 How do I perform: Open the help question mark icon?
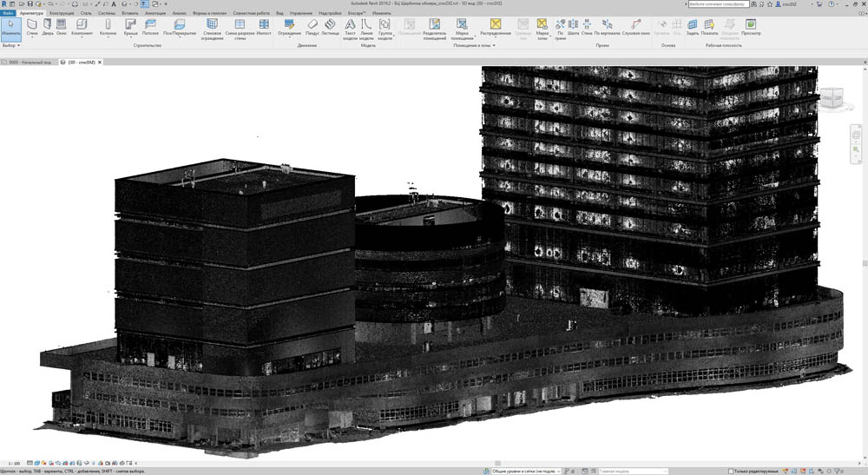(831, 3)
